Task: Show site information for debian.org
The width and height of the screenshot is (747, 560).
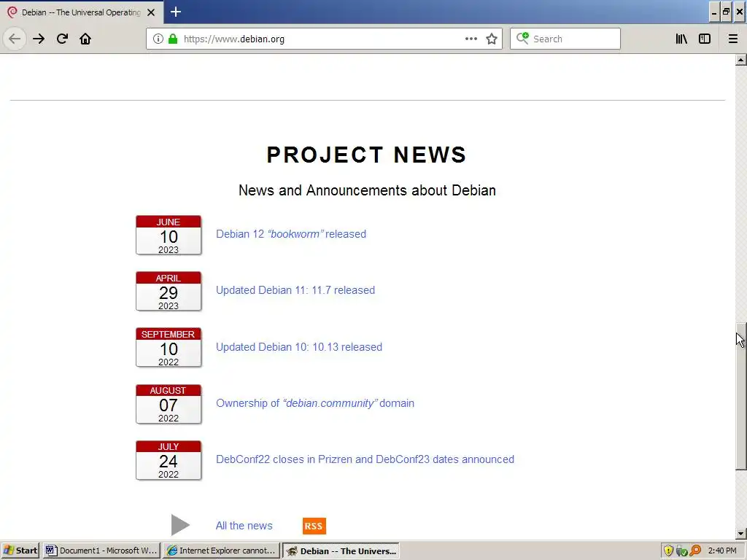Action: point(158,39)
